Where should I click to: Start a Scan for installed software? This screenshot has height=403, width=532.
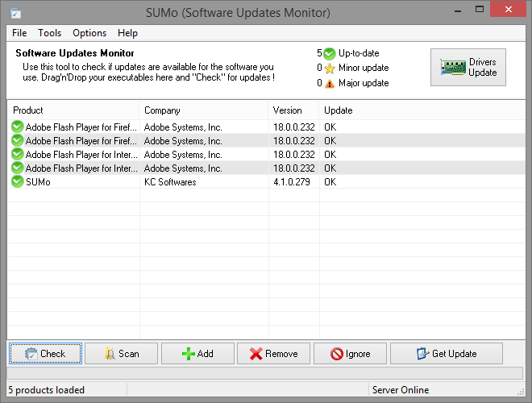pos(122,354)
